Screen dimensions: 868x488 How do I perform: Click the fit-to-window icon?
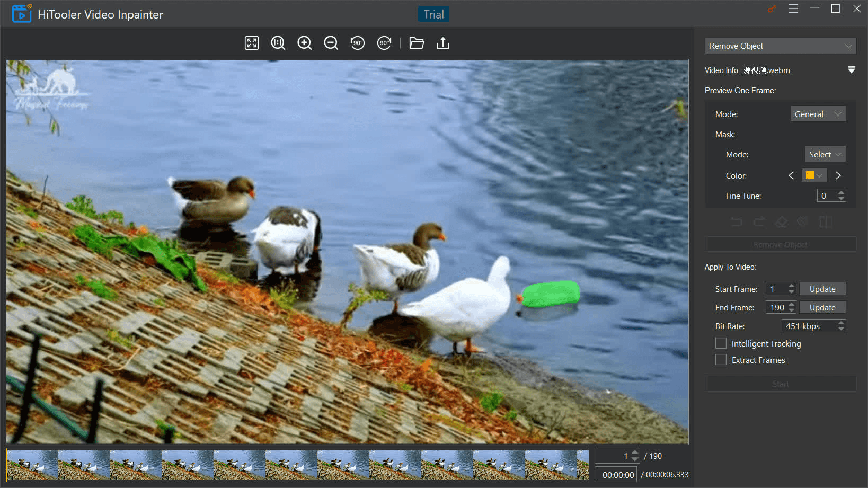tap(252, 43)
